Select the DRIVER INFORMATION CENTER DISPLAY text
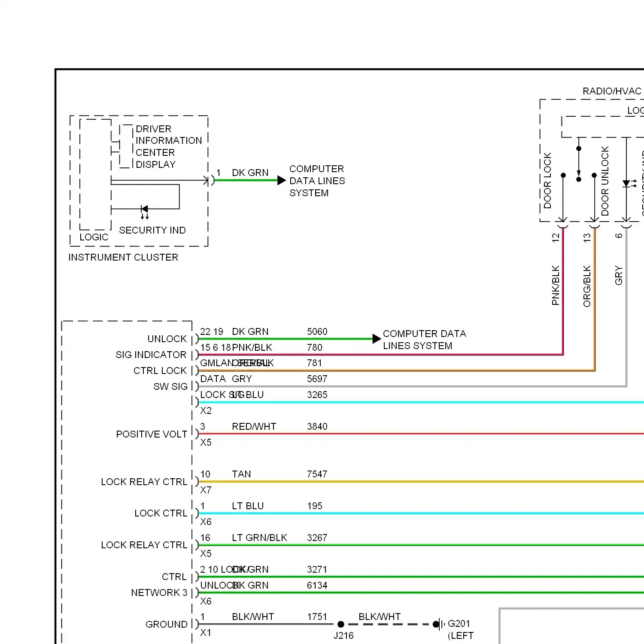 click(169, 147)
